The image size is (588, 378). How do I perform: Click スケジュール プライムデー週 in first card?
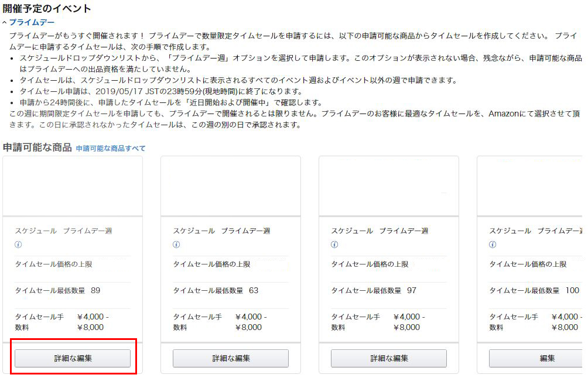(x=63, y=231)
